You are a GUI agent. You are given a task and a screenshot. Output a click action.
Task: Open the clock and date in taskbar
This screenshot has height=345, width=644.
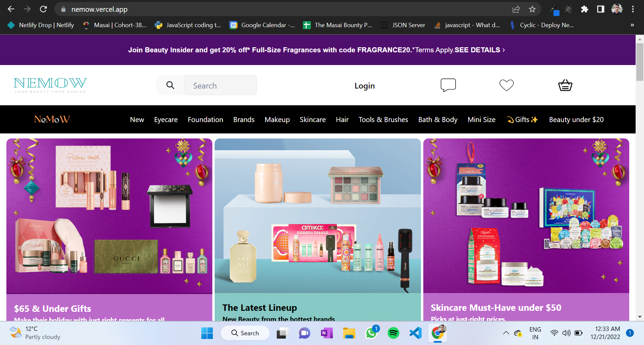[605, 333]
